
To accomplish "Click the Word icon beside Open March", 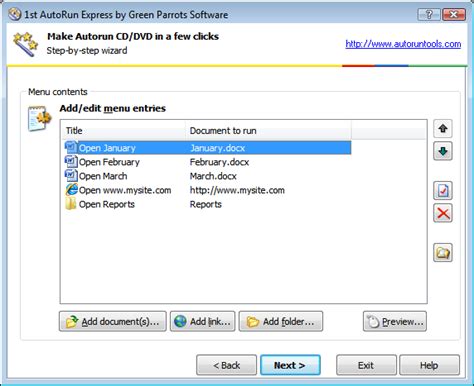I will [71, 176].
